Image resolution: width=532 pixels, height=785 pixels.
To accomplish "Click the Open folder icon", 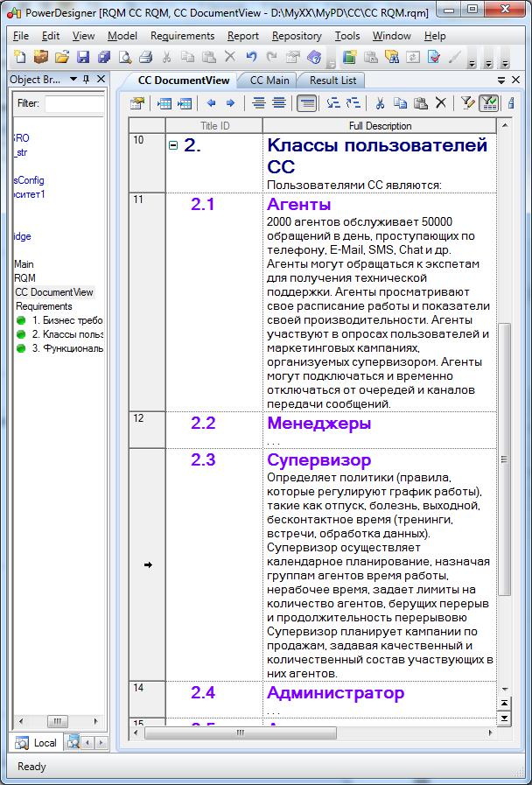I will coord(61,57).
